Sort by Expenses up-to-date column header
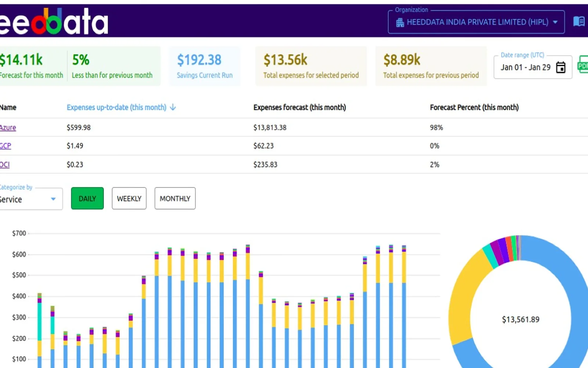This screenshot has width=588, height=368. pos(116,107)
